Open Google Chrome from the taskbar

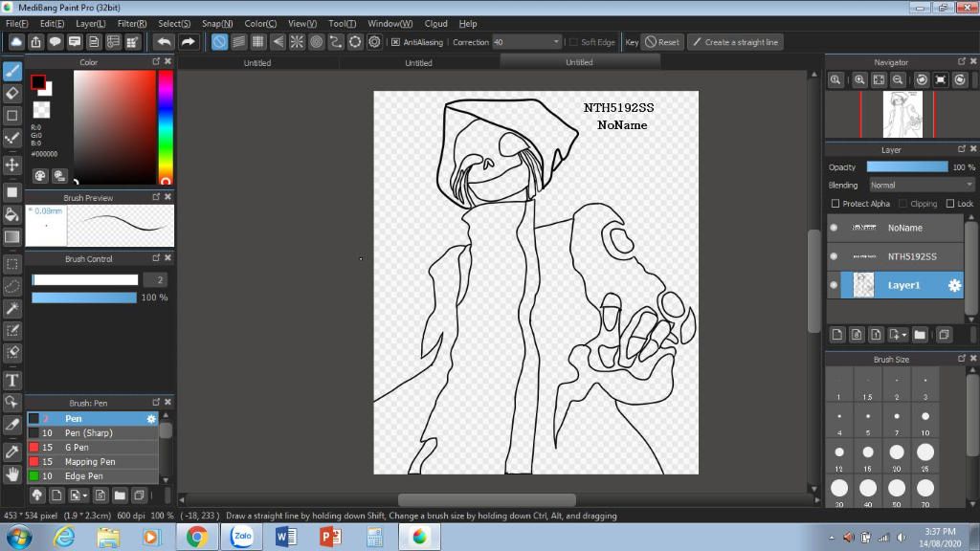coord(197,538)
